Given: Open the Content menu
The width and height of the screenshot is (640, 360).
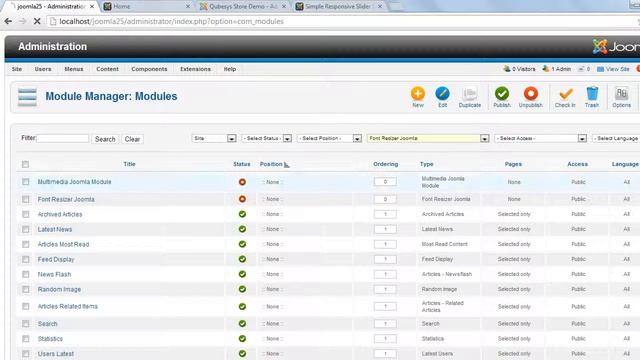Looking at the screenshot, I should coord(107,69).
